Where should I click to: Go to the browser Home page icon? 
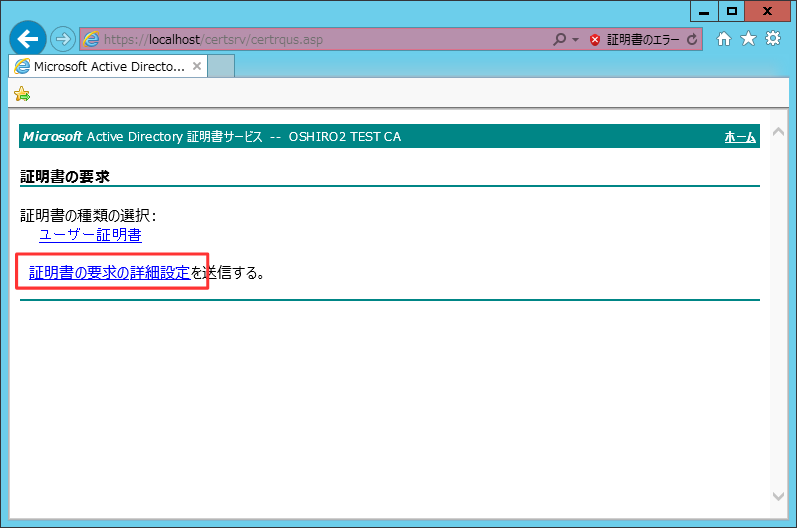[724, 39]
